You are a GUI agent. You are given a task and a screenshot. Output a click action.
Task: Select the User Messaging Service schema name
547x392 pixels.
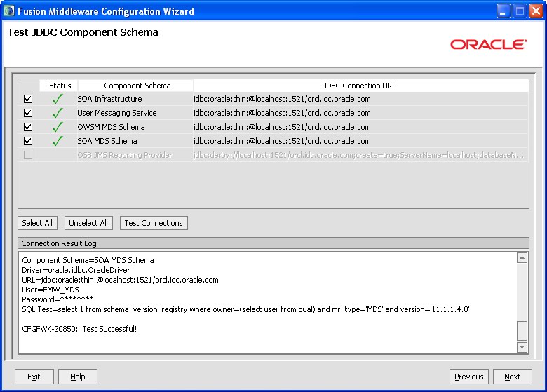117,113
